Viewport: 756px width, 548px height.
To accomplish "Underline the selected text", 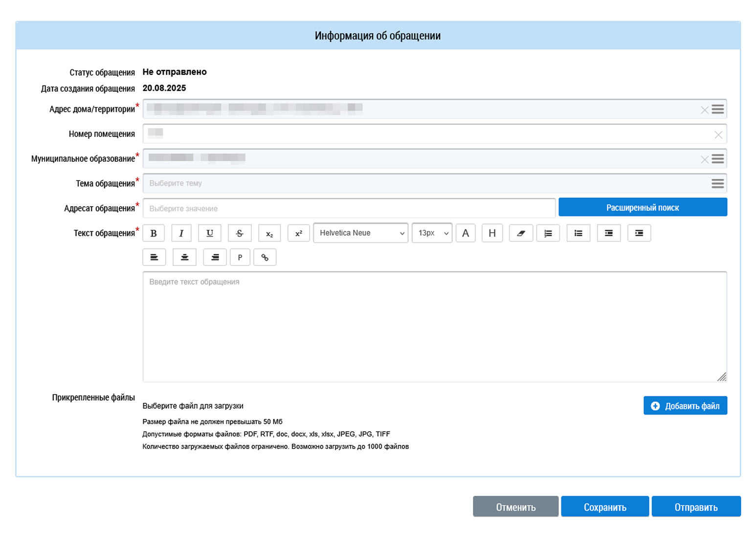I will tap(210, 233).
